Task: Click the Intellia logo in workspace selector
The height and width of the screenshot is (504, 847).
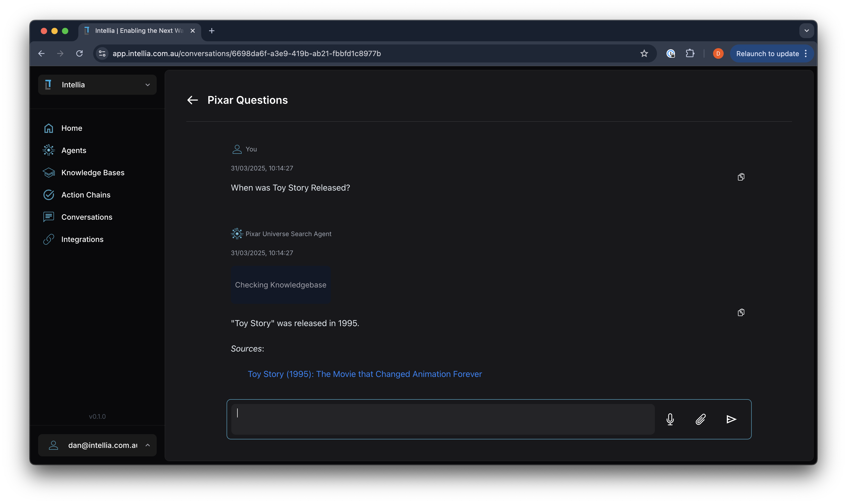Action: tap(48, 84)
